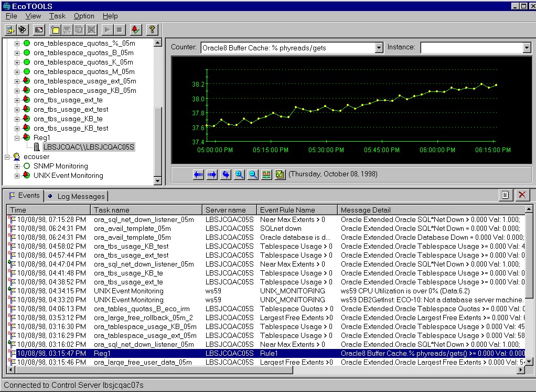
Task: Sort events by the Time column header
Action: point(49,210)
